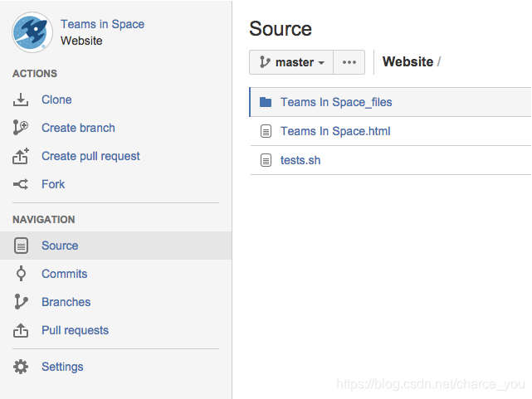Click the Teams in Space rocket avatar
Viewport: 532px width, 399px height.
click(x=32, y=32)
